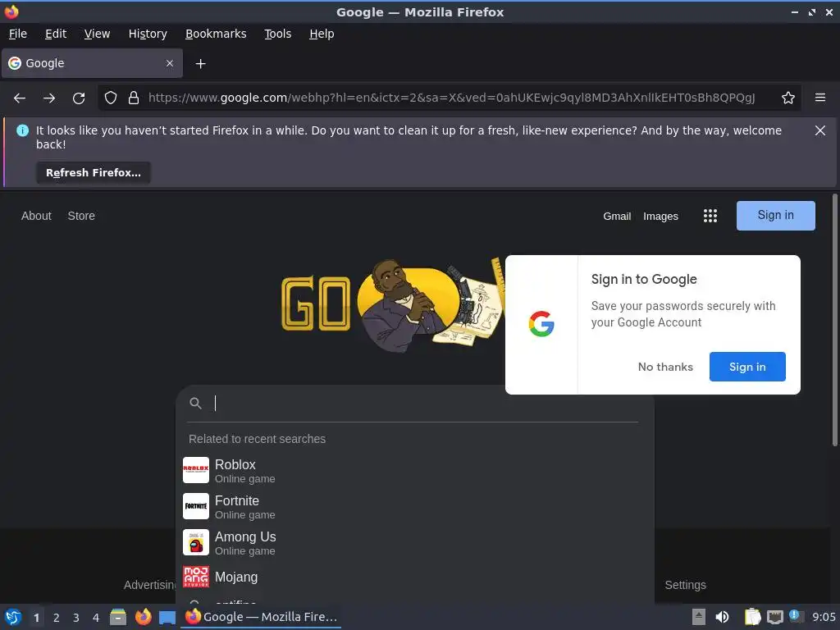Open the Store link
This screenshot has height=630, width=840.
click(81, 216)
